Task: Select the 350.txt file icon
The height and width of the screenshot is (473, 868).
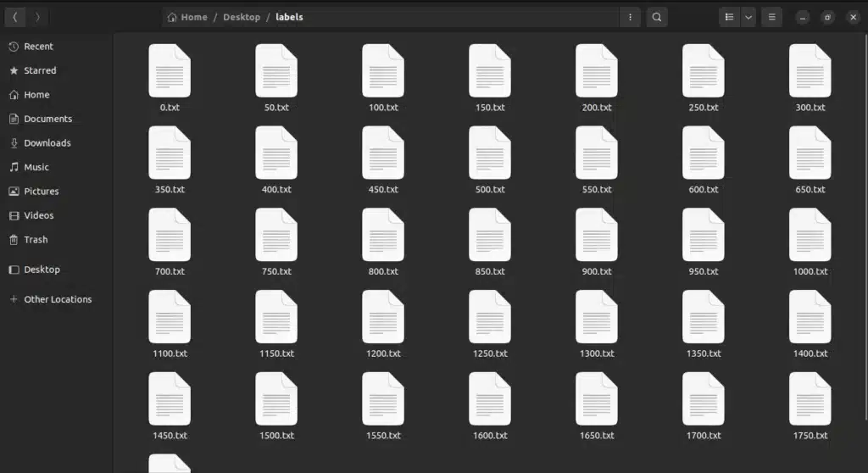Action: [170, 153]
